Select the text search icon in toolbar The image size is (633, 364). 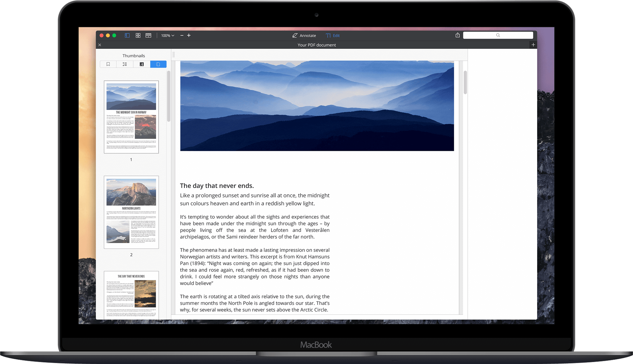[497, 35]
